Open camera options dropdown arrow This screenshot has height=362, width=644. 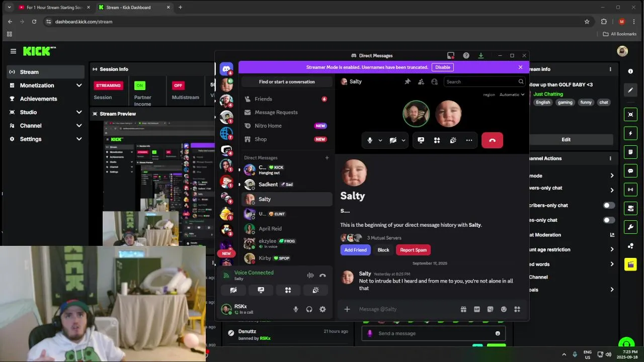coord(404,140)
